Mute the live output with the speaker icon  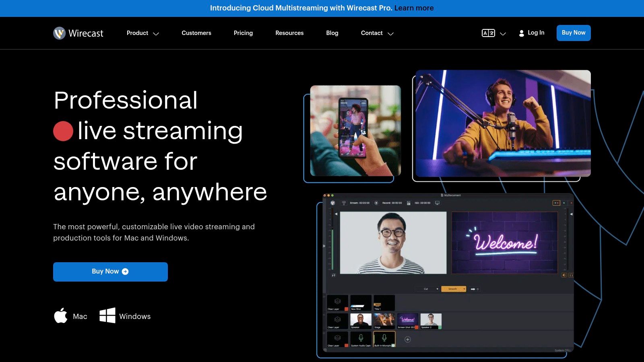click(563, 275)
